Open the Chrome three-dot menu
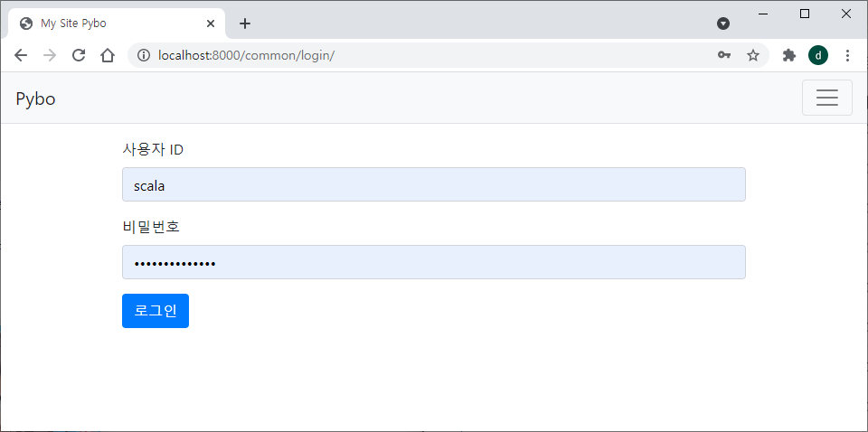 (847, 55)
